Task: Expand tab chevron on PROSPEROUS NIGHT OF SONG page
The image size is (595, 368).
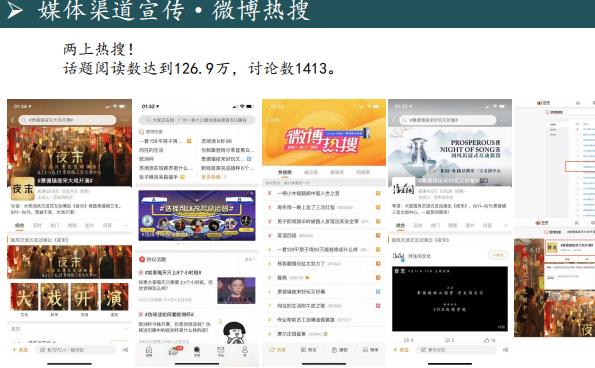Action: coord(505,225)
